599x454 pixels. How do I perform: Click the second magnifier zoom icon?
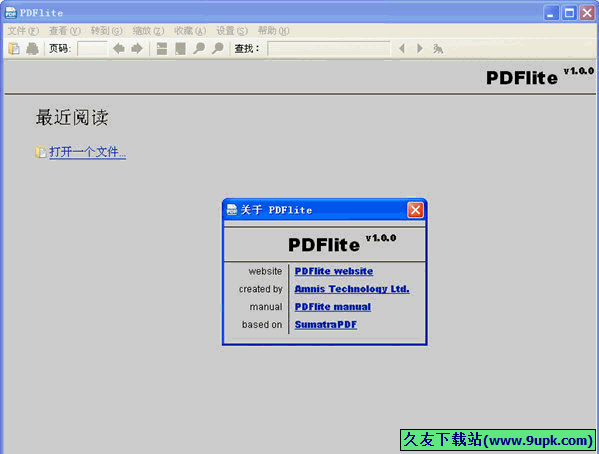pyautogui.click(x=218, y=49)
